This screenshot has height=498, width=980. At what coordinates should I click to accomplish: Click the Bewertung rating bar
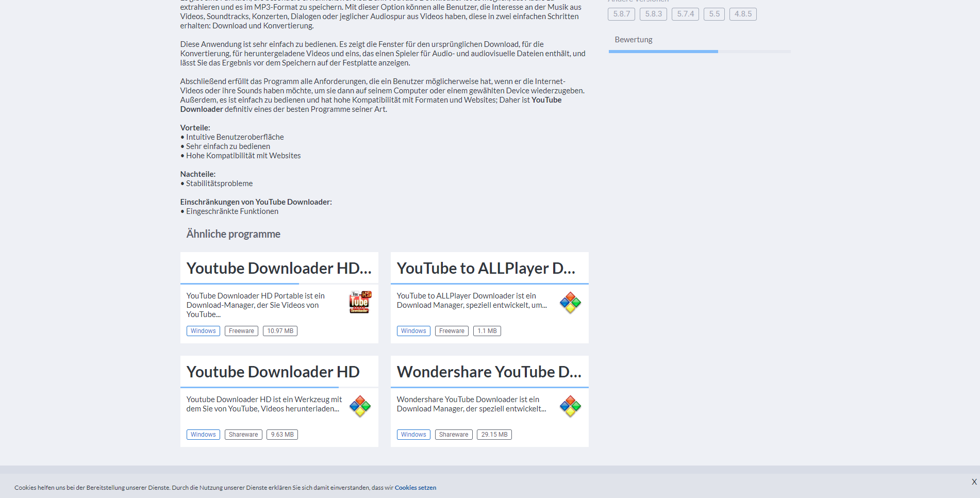pos(700,52)
